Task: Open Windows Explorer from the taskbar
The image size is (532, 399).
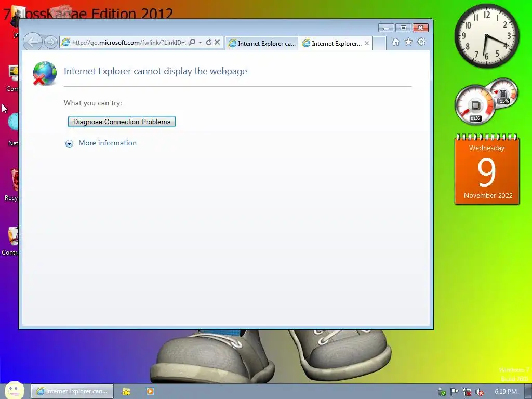Action: [x=126, y=391]
